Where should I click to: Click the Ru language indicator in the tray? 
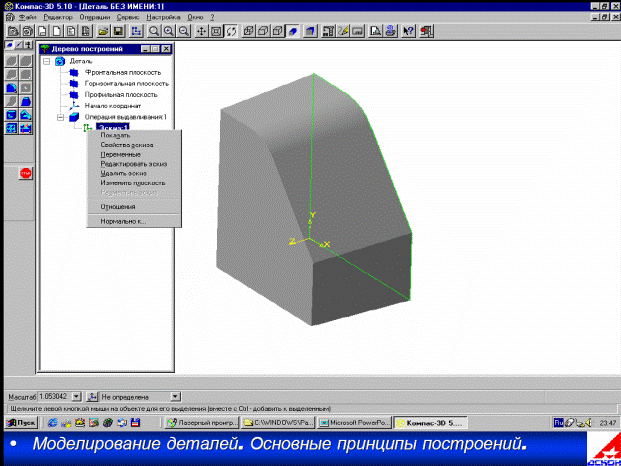point(558,423)
